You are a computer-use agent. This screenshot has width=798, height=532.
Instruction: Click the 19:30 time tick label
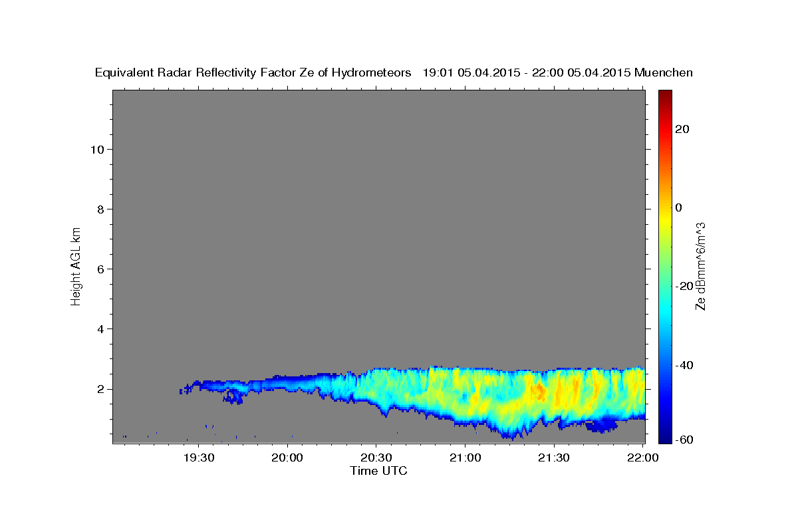pyautogui.click(x=199, y=458)
